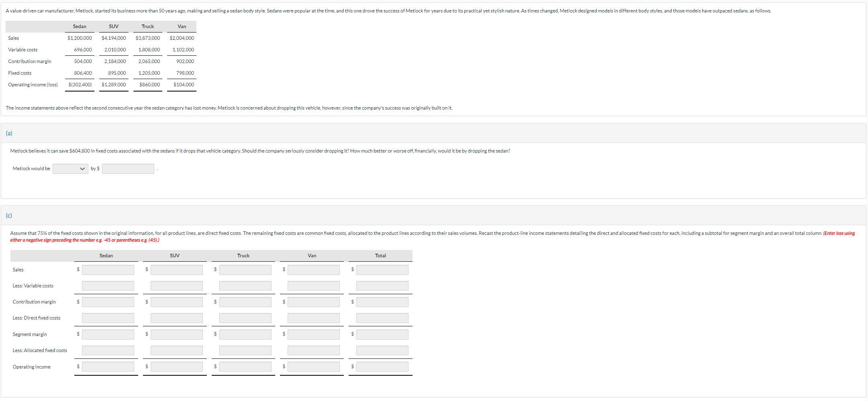Focus the Van Allocated fixed costs field
Image resolution: width=868 pixels, height=401 pixels.
(314, 350)
